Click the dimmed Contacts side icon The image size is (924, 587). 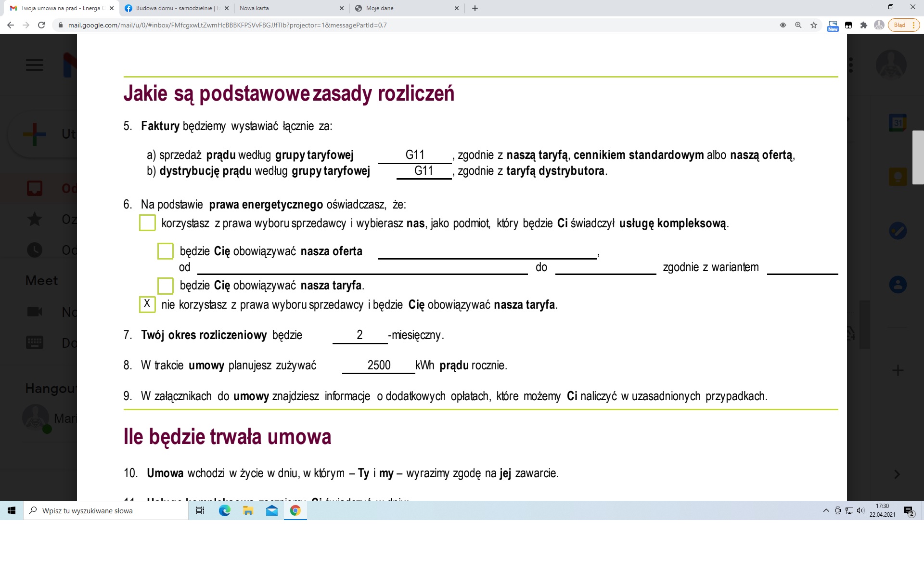point(898,285)
